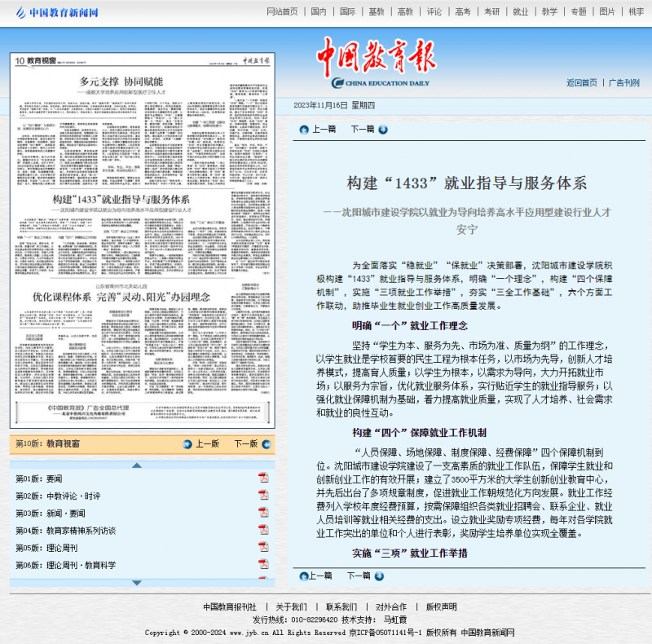Image resolution: width=652 pixels, height=644 pixels.
Task: Collapse the page list with the up arrow
Action: [x=135, y=465]
